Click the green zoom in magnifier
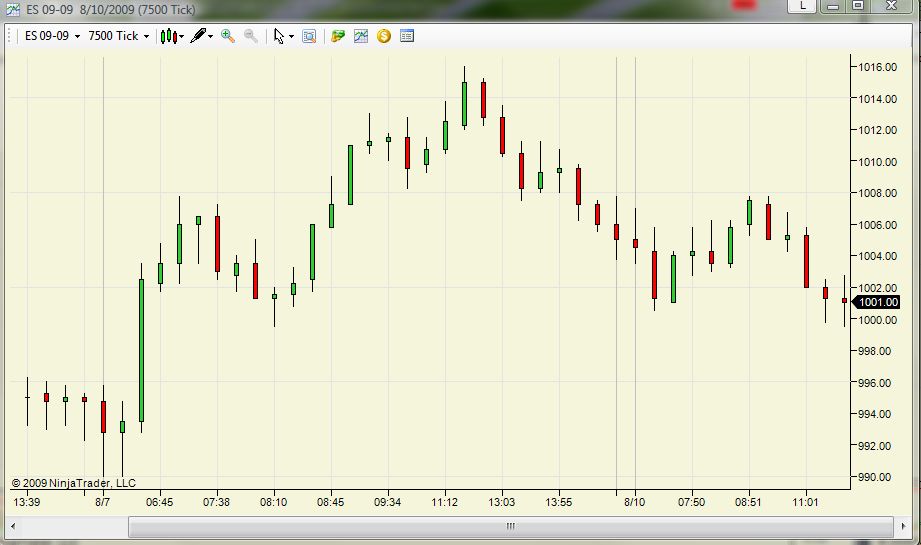The width and height of the screenshot is (921, 545). (228, 36)
